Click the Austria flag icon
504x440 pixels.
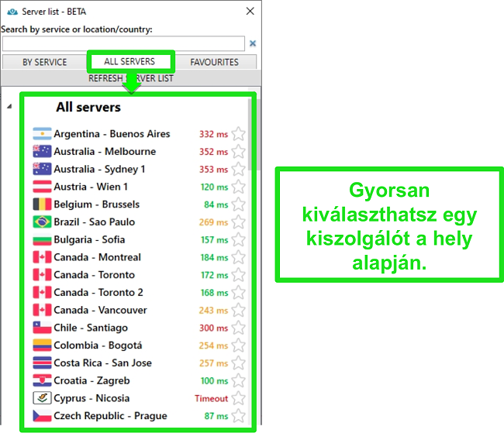(42, 187)
